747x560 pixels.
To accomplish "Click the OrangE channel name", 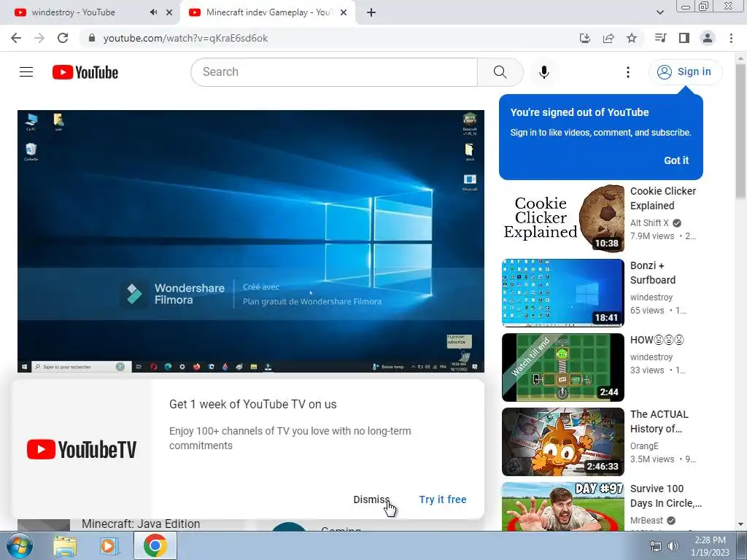I will pos(644,446).
